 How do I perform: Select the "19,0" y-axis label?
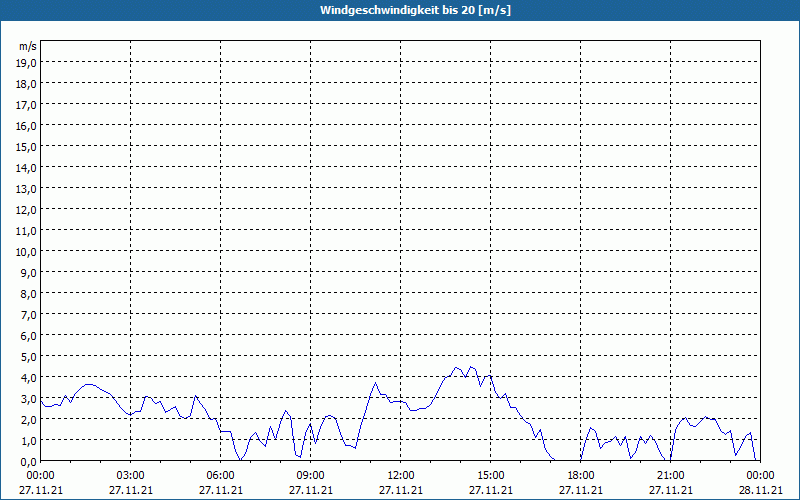point(27,63)
